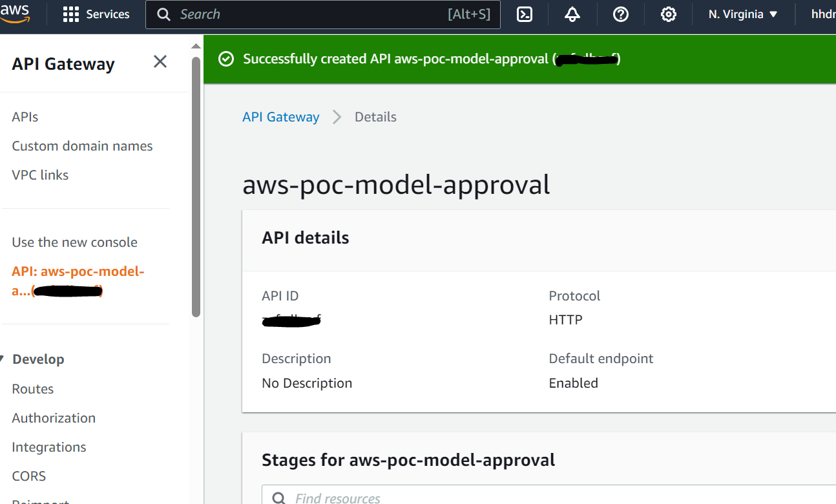The image size is (836, 504).
Task: Open Custom domain names
Action: 82,145
